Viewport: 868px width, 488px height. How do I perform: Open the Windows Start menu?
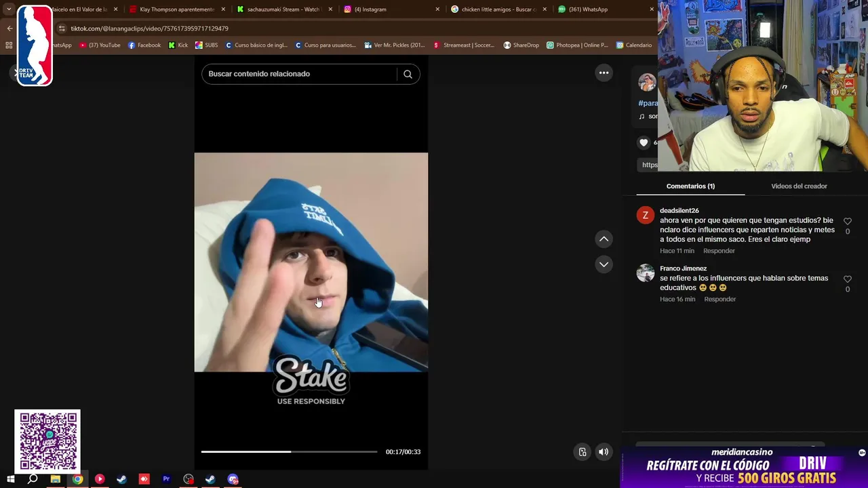(x=11, y=479)
